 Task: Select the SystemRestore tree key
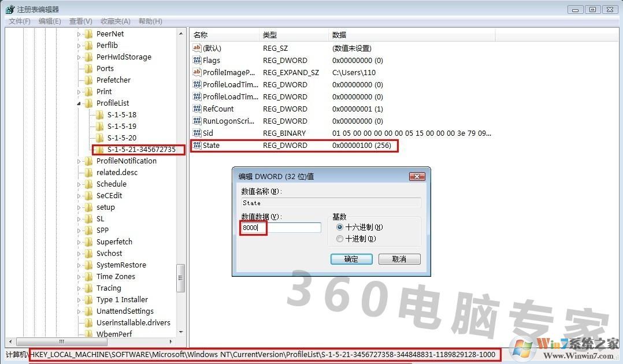[x=121, y=265]
